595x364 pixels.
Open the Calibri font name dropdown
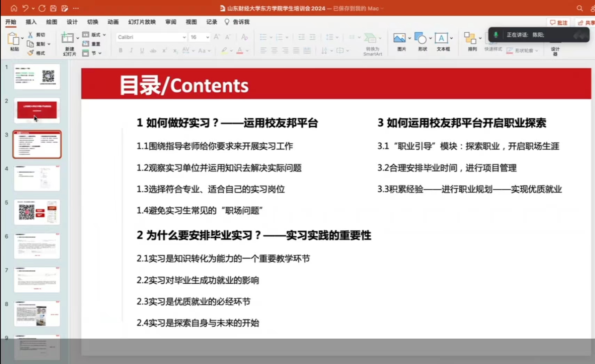[x=184, y=37]
